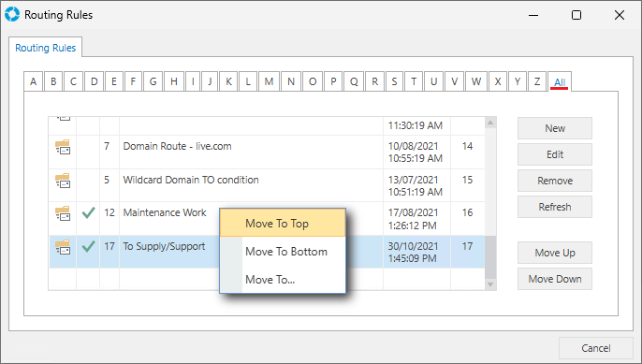Filter rules by letter D tab
The image size is (642, 364).
95,81
